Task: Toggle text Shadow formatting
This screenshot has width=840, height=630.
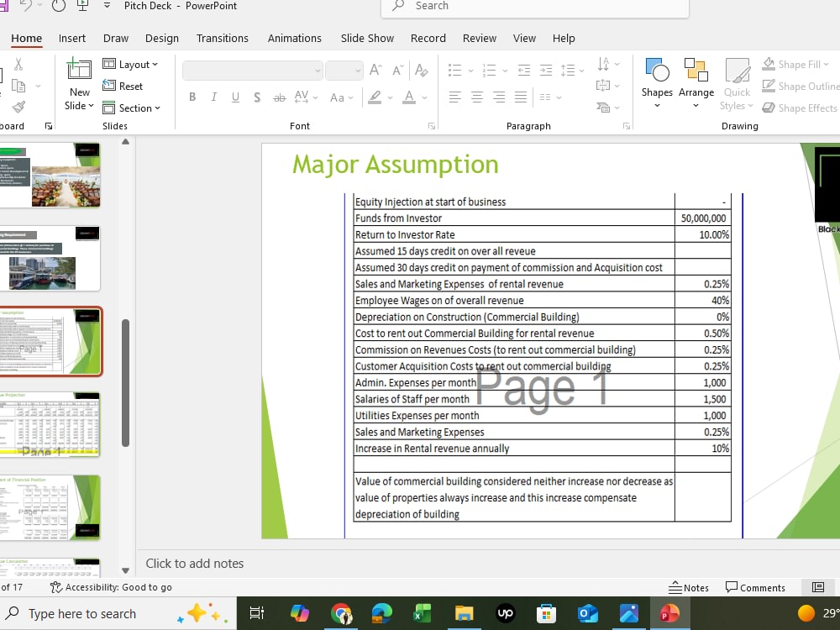Action: [257, 97]
